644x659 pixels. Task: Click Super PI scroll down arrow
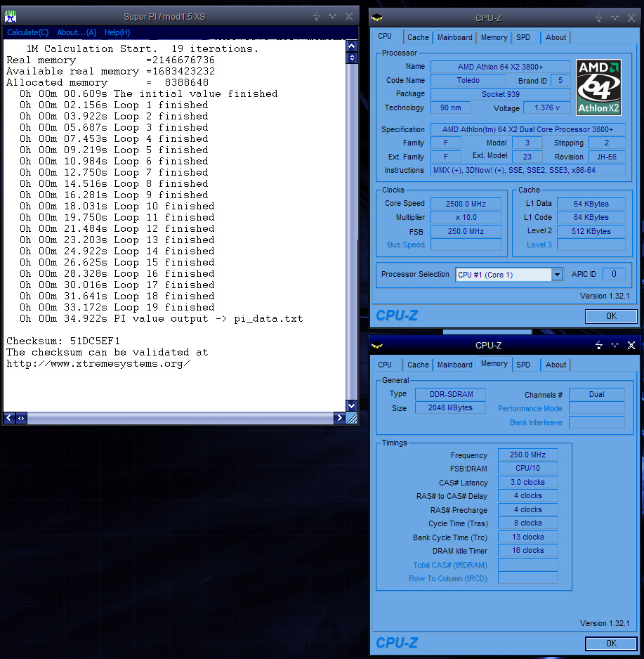[352, 405]
